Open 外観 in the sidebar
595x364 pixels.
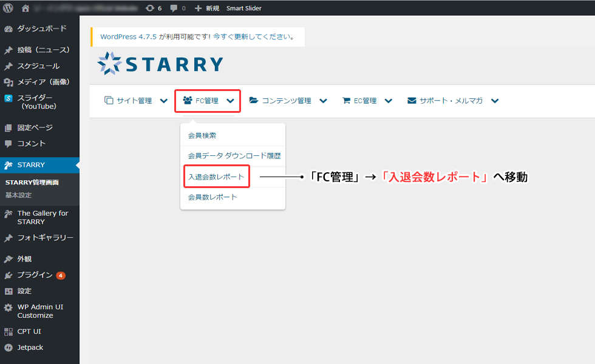[x=24, y=259]
